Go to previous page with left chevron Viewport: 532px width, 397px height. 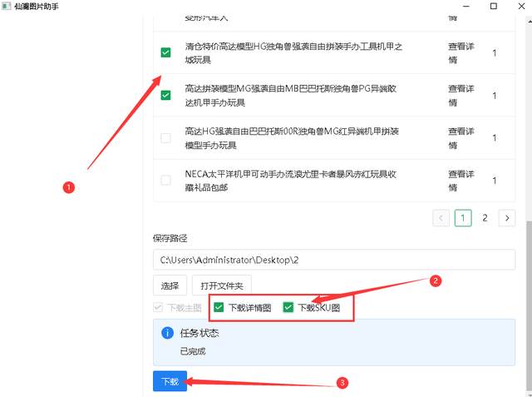(441, 218)
